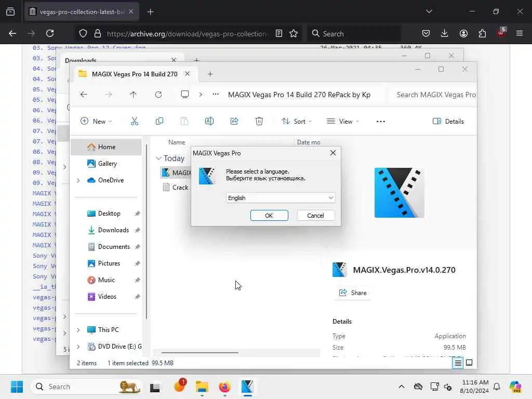The width and height of the screenshot is (532, 399).
Task: Click the Copy icon in Explorer toolbar
Action: point(159,121)
